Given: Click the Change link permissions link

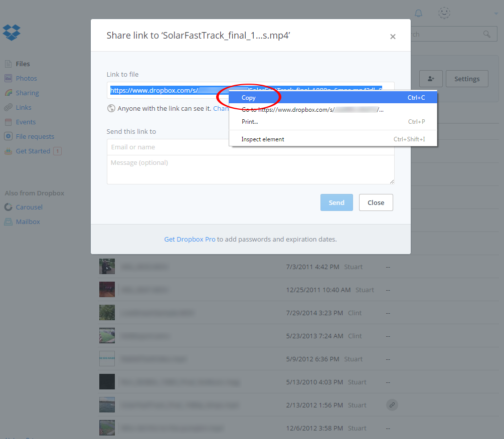Looking at the screenshot, I should [221, 109].
